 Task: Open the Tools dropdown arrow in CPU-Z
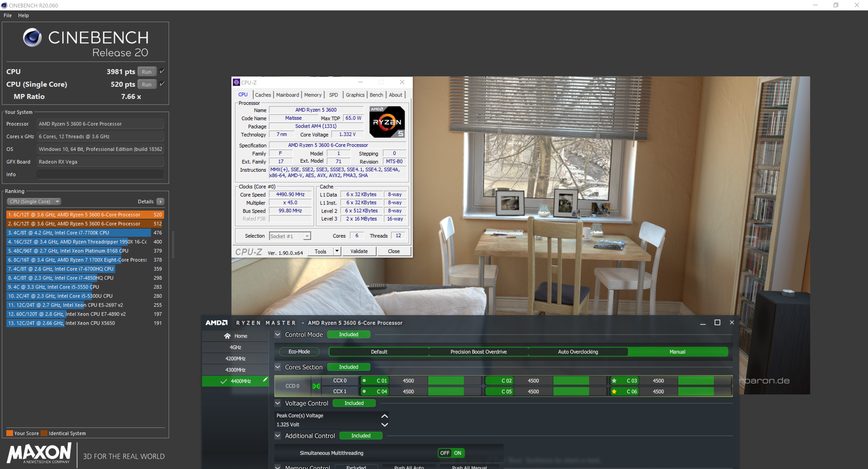[337, 251]
